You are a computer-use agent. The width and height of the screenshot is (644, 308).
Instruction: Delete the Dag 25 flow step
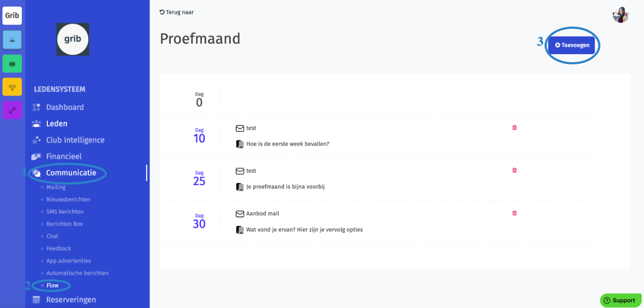514,170
